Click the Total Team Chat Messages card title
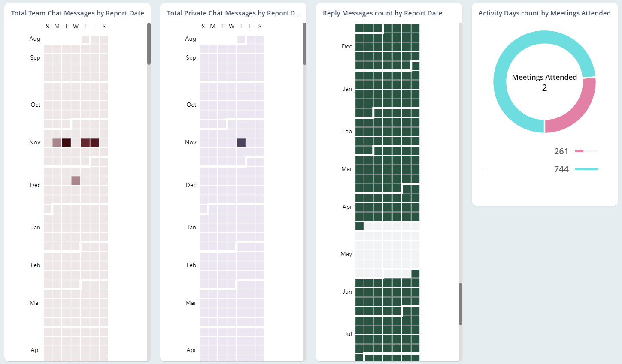This screenshot has height=364, width=622. pyautogui.click(x=77, y=13)
